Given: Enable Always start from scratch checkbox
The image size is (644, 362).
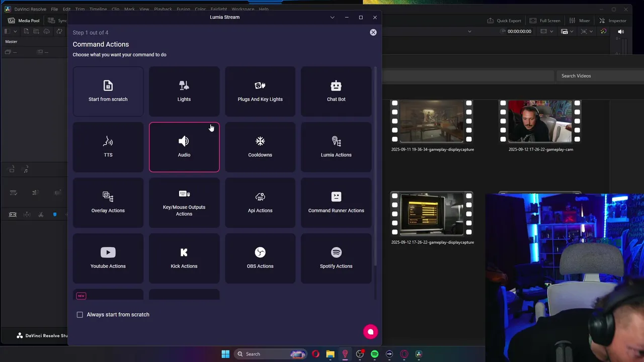Looking at the screenshot, I should tap(79, 315).
